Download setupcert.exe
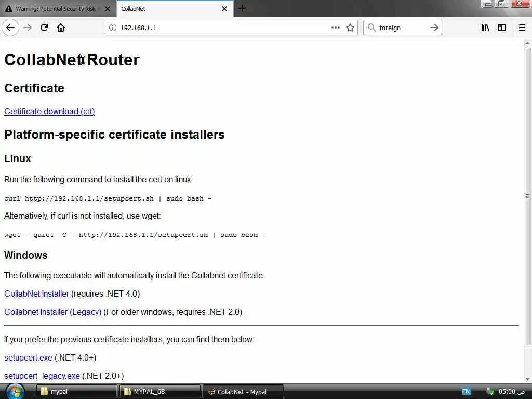This screenshot has height=399, width=532. click(28, 357)
